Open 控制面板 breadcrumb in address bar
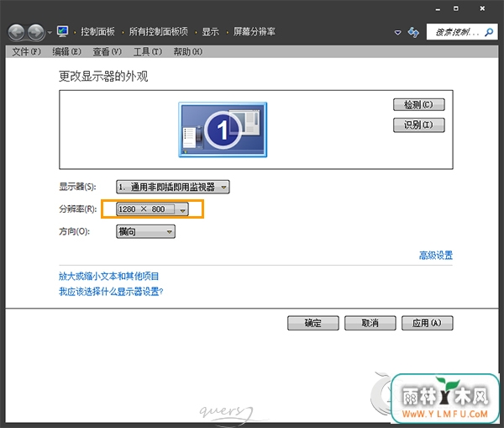The width and height of the screenshot is (504, 428). coord(97,32)
